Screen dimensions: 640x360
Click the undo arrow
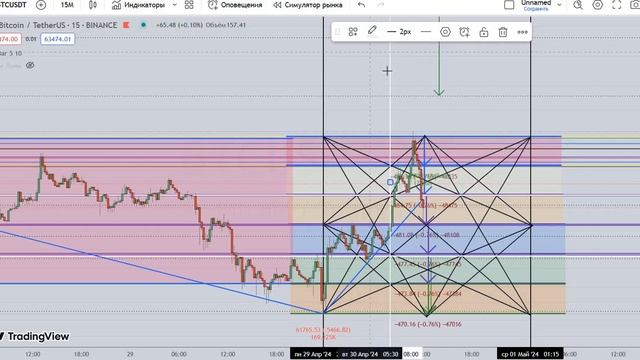tap(361, 5)
